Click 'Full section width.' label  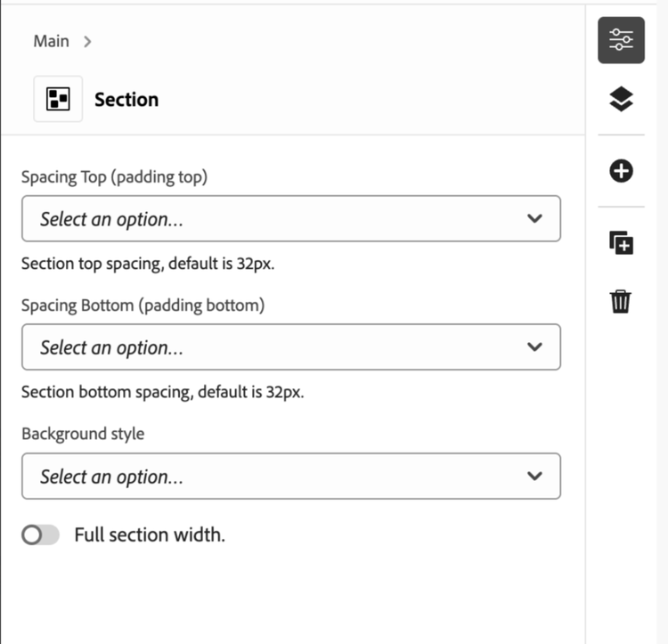point(150,534)
